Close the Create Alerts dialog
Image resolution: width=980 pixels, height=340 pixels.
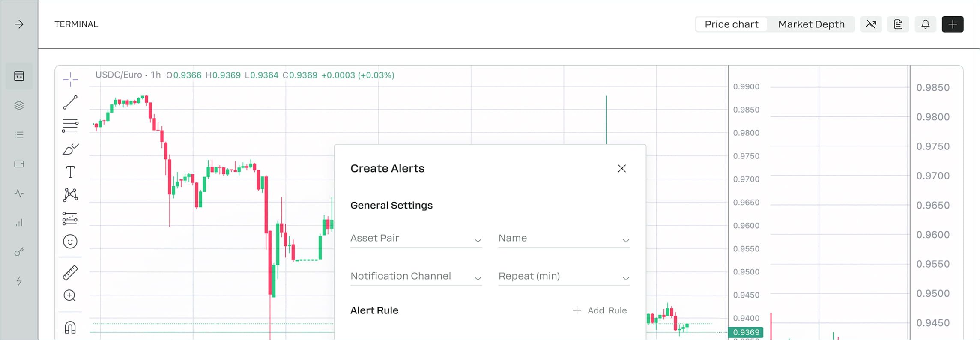(x=621, y=169)
